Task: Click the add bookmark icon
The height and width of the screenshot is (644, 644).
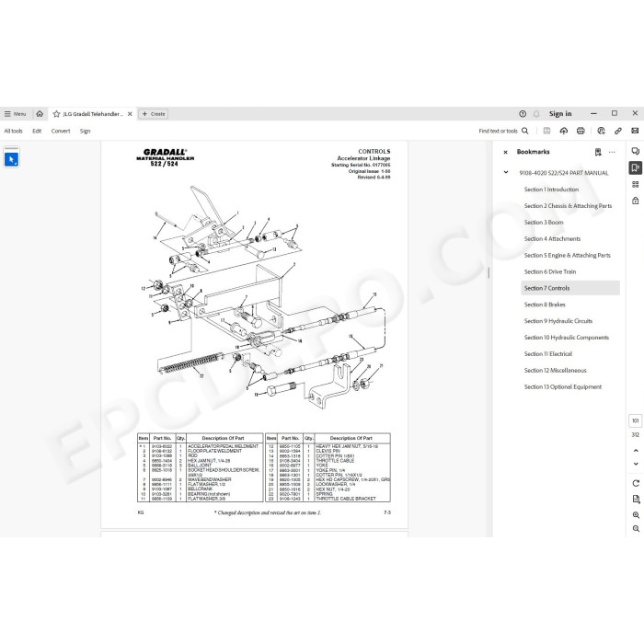Action: [598, 152]
